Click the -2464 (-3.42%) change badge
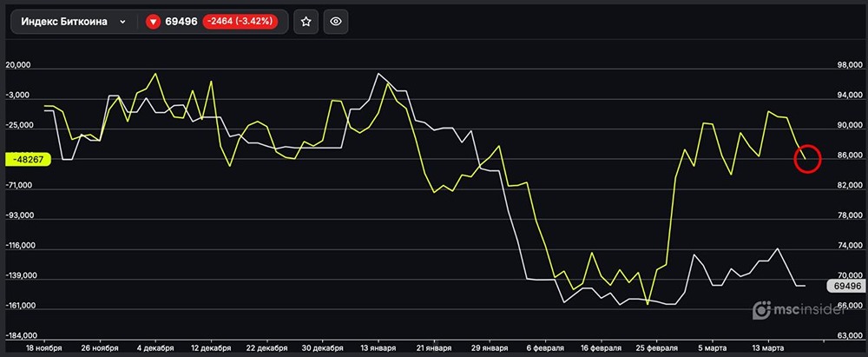Screen dimensions: 868x357 240,23
